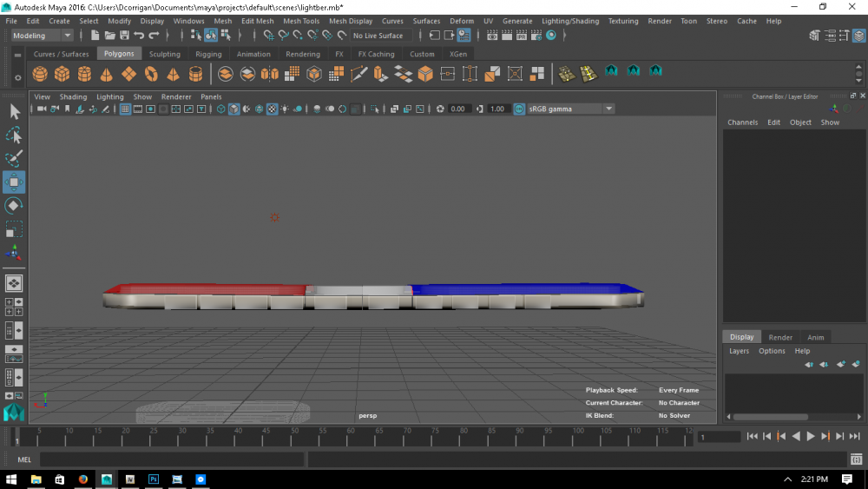868x489 pixels.
Task: Toggle the color management sRGB button
Action: 519,109
